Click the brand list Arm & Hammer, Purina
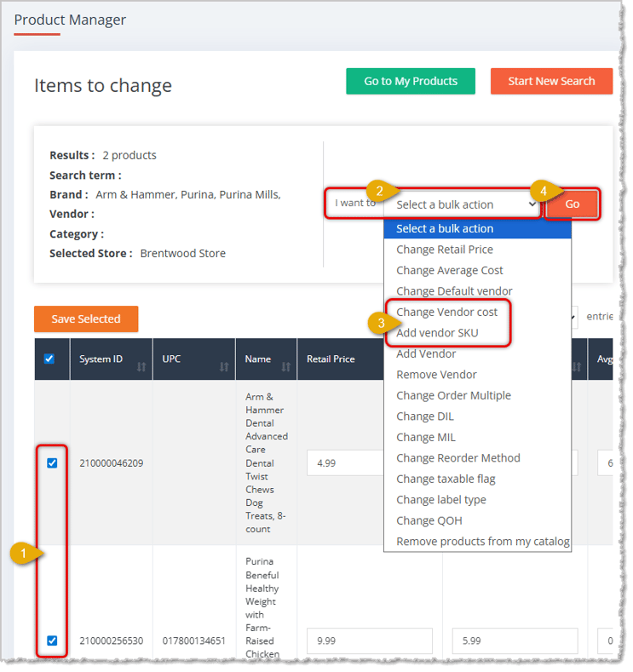This screenshot has width=633, height=672. tap(188, 195)
